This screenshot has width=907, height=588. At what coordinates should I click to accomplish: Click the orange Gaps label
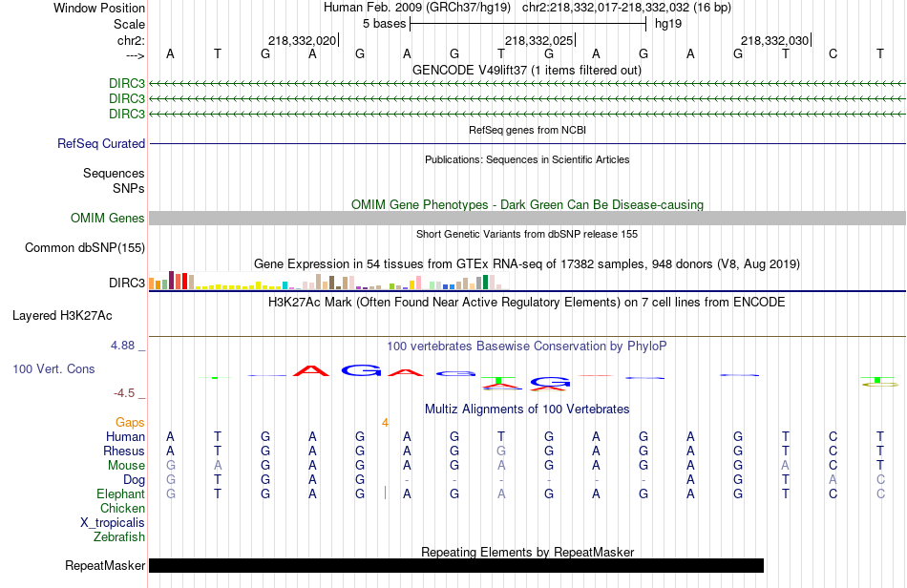tap(130, 423)
